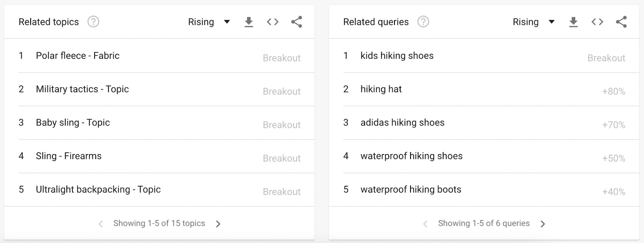Open the embed code icon for Related topics
Viewport: 644px width, 243px height.
[x=272, y=22]
